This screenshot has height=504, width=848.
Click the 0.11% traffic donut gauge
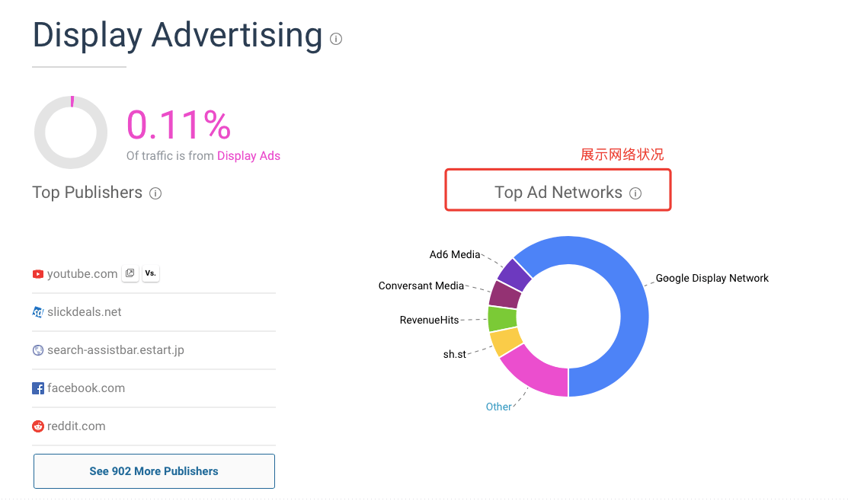coord(71,132)
